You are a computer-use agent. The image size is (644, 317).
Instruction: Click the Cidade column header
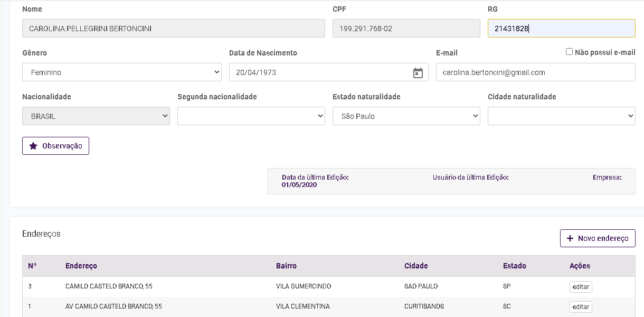[x=416, y=266]
